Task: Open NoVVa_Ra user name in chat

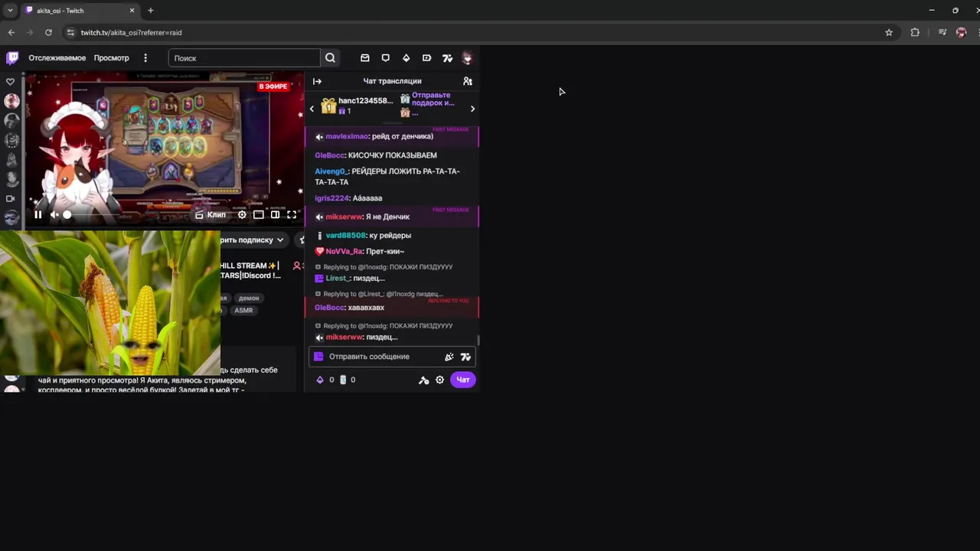Action: coord(344,252)
